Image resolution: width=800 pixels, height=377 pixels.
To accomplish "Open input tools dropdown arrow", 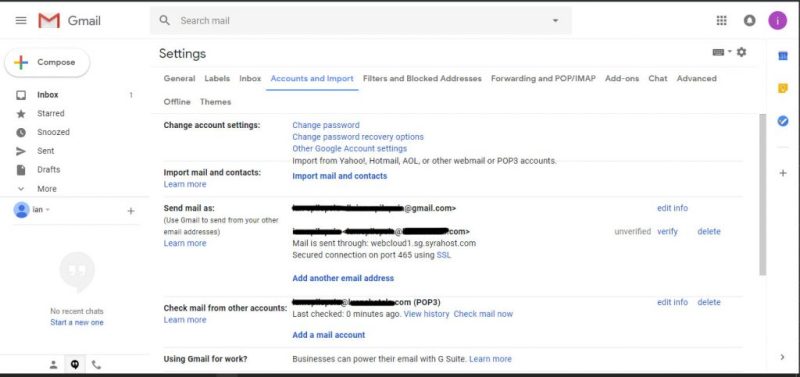I will tap(730, 52).
